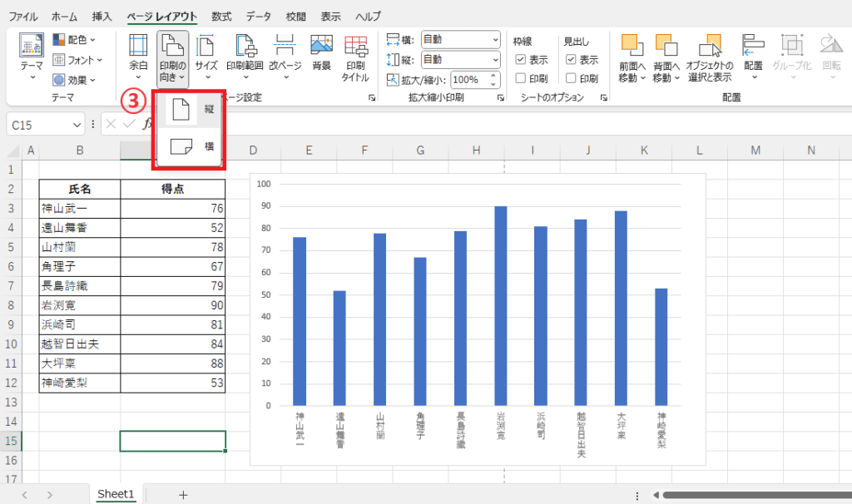Switch to the データ tab
The image size is (852, 504).
[259, 17]
